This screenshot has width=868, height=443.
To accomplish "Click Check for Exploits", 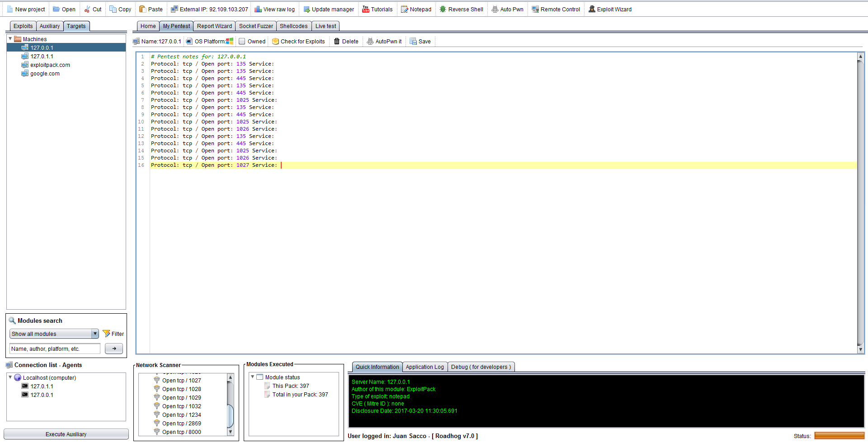I will point(298,42).
